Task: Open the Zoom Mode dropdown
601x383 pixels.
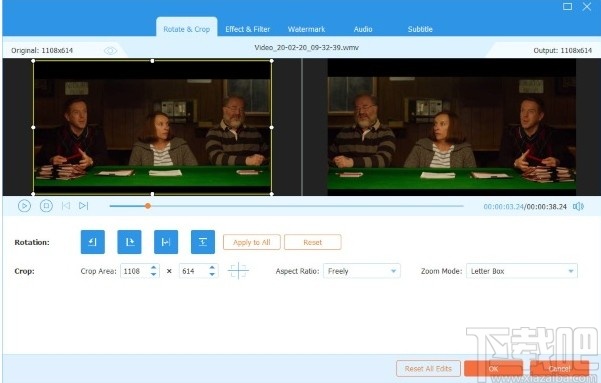Action: tap(522, 271)
